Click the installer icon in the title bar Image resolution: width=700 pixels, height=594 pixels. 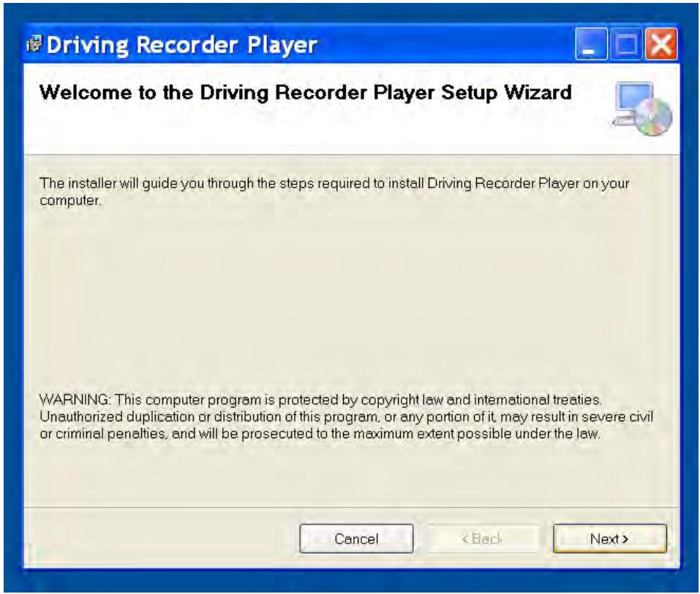click(x=34, y=44)
